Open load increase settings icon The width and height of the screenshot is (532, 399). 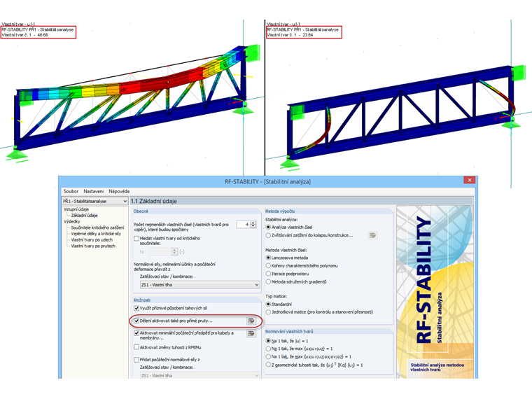[372, 235]
